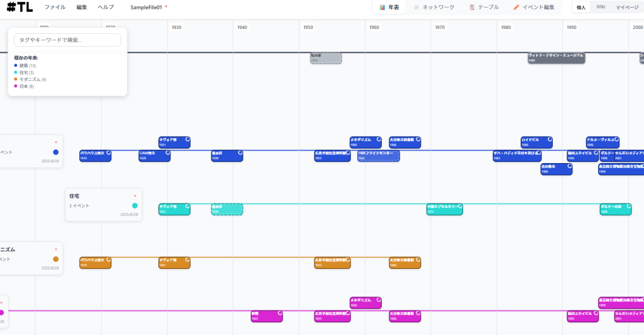Screen dimensions: 644x335
Task: Close the 住宅 timeline card with red x
Action: point(135,196)
